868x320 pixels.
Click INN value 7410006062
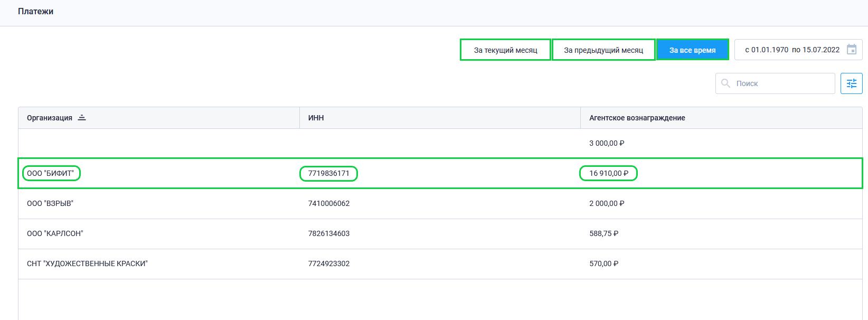(x=329, y=203)
